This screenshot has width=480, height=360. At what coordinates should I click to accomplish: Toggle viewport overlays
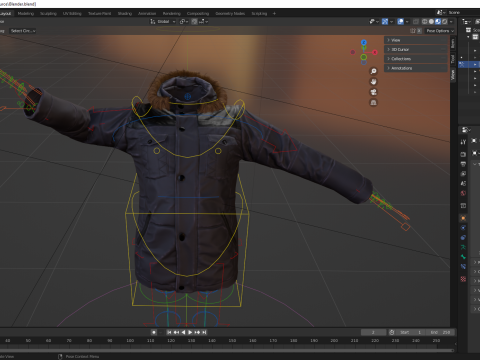tap(401, 22)
